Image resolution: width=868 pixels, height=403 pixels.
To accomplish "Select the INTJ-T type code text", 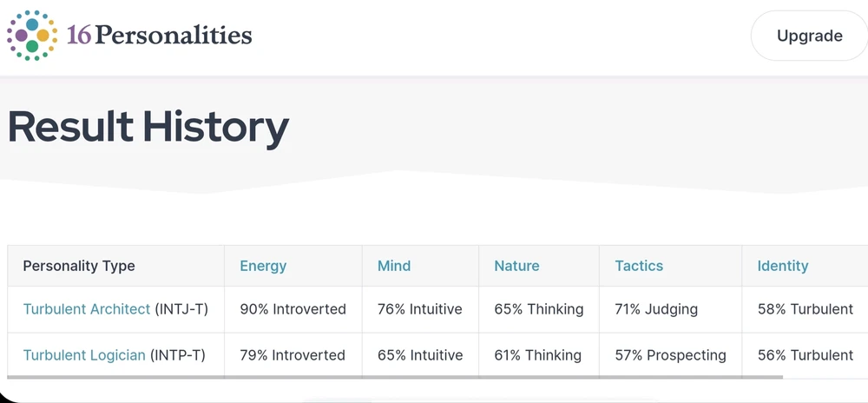I will [x=181, y=309].
